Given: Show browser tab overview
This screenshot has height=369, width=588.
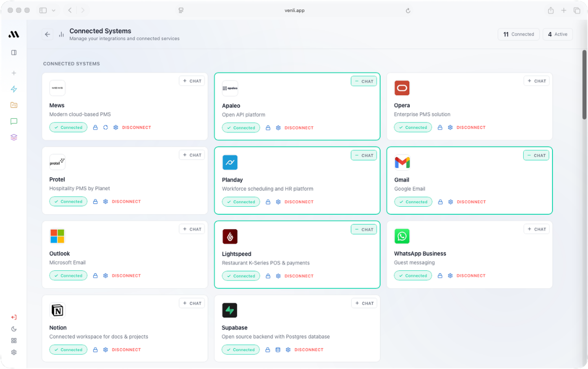Looking at the screenshot, I should pos(577,11).
